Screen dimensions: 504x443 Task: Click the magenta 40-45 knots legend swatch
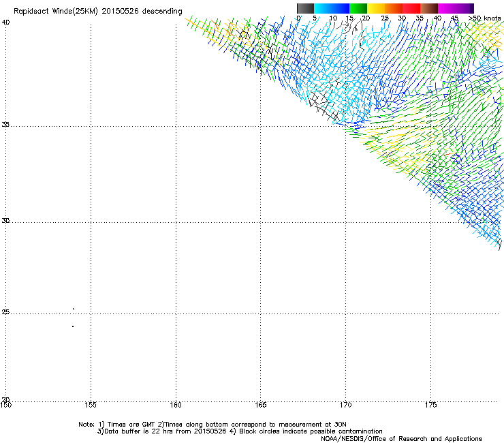coord(447,8)
